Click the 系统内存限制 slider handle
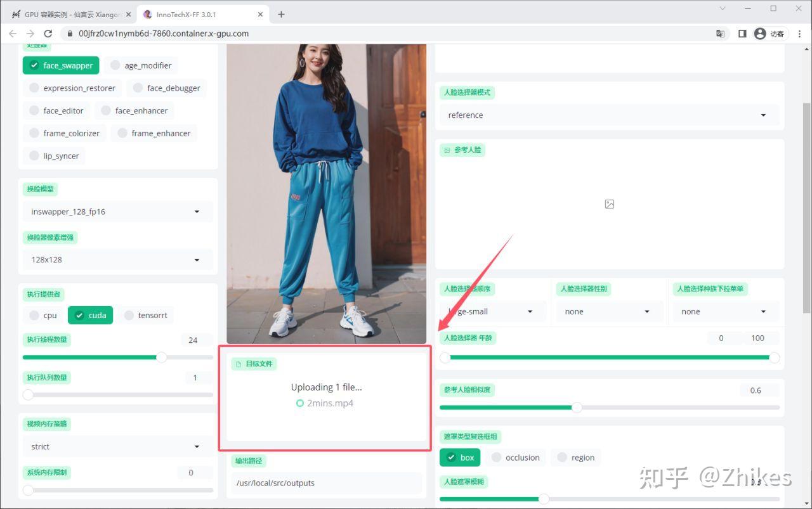Viewport: 812px width, 509px height. [x=28, y=490]
